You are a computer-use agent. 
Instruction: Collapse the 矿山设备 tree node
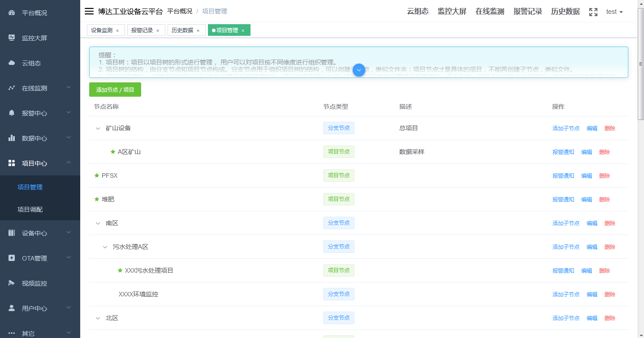98,128
